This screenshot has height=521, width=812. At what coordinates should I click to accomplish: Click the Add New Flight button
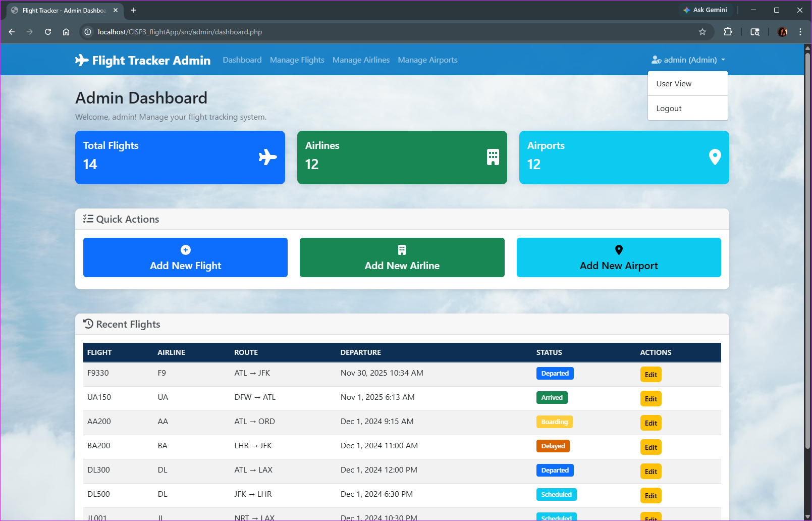pos(185,257)
